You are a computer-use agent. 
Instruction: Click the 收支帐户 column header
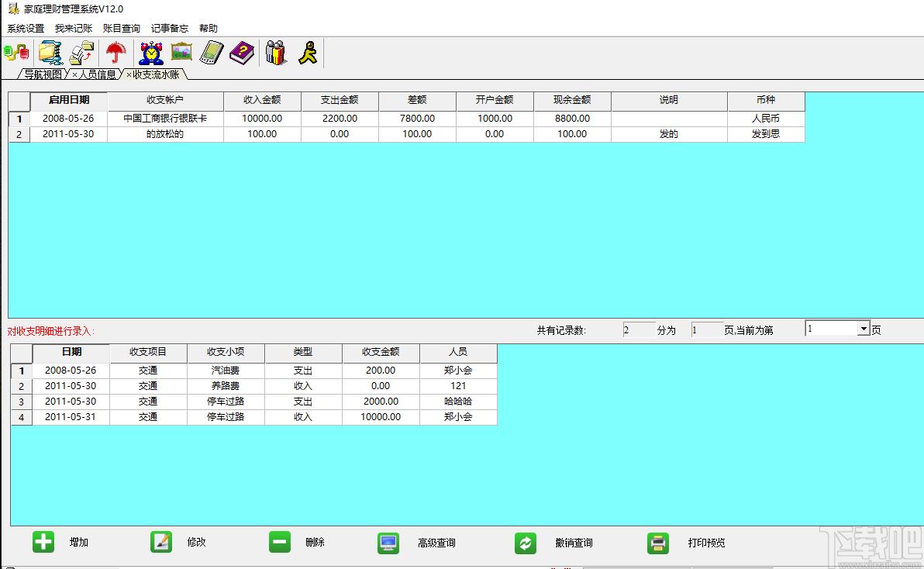165,100
